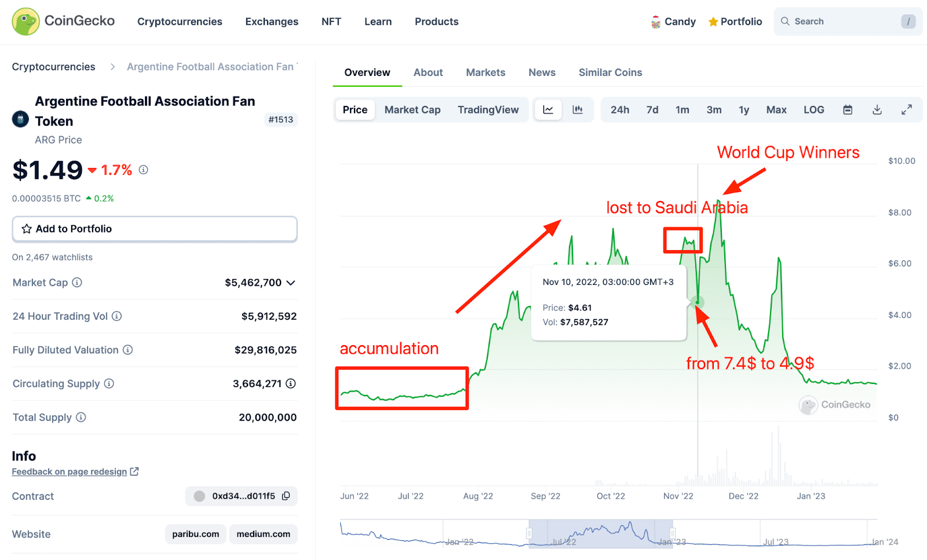Grab the left range slider handle
This screenshot has width=927, height=560.
(529, 533)
